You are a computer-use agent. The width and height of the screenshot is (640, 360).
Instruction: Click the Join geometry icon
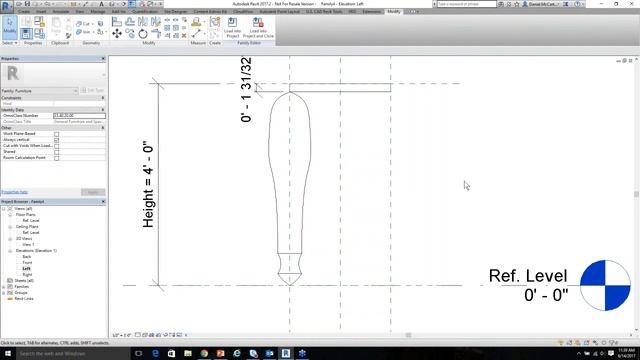(x=79, y=32)
